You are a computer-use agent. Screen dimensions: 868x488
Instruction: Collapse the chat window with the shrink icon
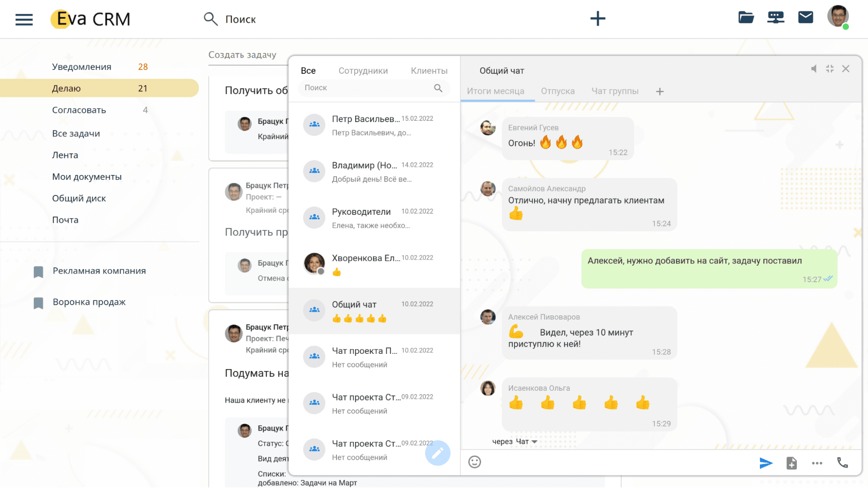[x=830, y=69]
